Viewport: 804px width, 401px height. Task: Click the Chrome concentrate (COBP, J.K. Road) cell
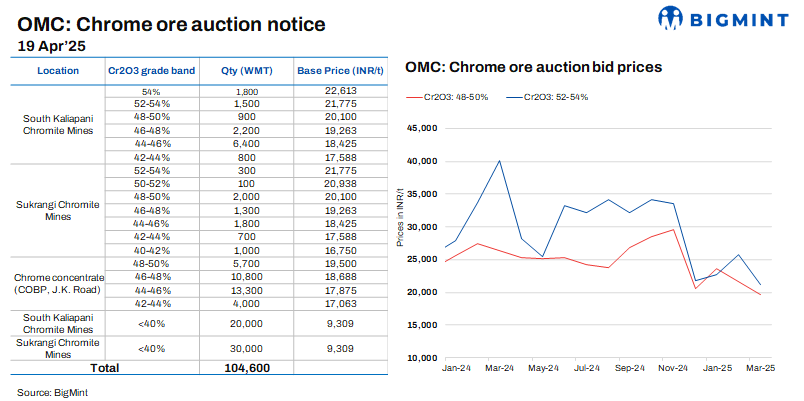click(58, 283)
